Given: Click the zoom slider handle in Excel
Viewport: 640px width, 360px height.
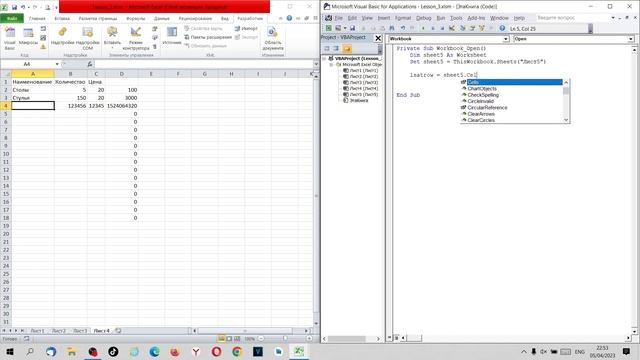Looking at the screenshot, I should tap(285, 338).
